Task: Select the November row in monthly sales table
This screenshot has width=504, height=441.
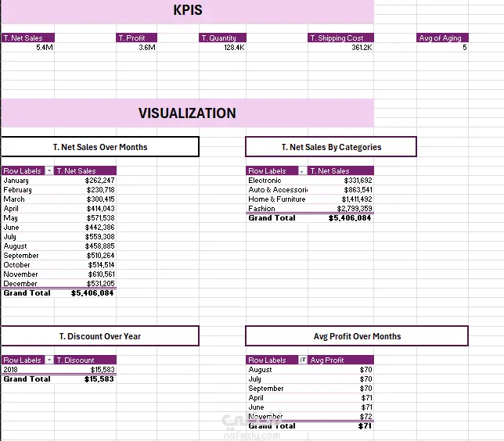Action: pyautogui.click(x=28, y=274)
